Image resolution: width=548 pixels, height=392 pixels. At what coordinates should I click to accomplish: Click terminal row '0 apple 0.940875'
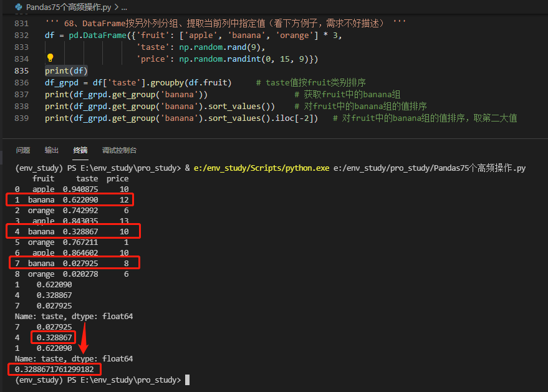coord(72,189)
